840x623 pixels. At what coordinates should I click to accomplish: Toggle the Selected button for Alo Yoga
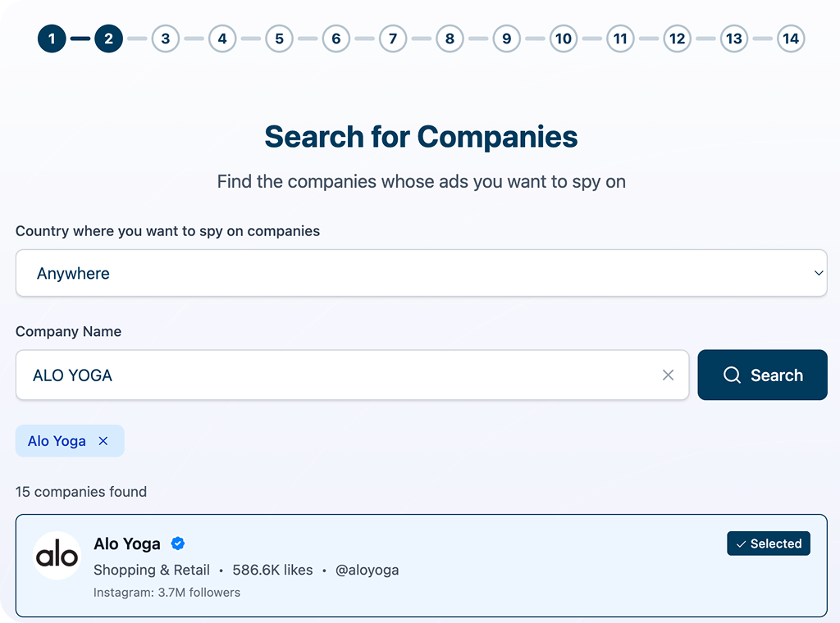(768, 543)
